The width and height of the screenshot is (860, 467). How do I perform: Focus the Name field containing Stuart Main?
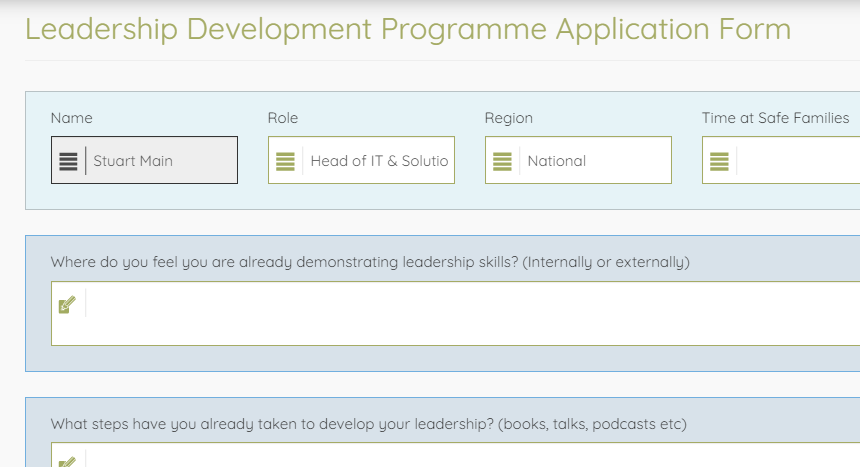(160, 161)
